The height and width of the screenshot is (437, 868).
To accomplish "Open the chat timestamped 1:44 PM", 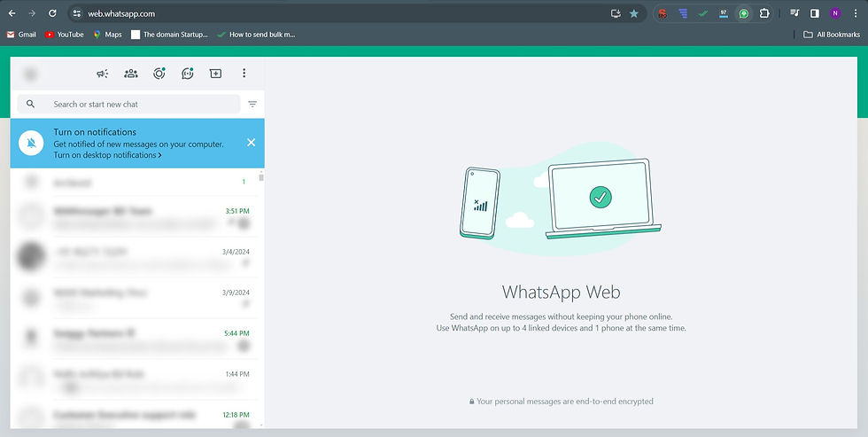I will point(134,379).
